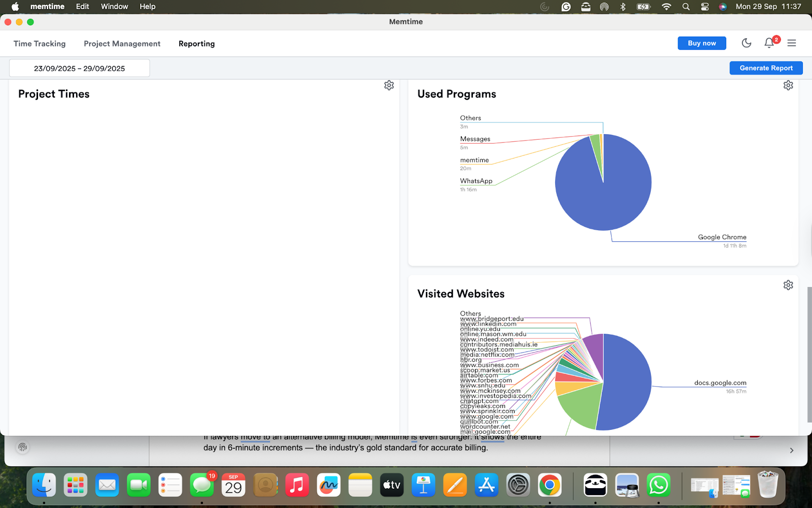Open App Store from the Dock
The width and height of the screenshot is (812, 508).
click(487, 485)
